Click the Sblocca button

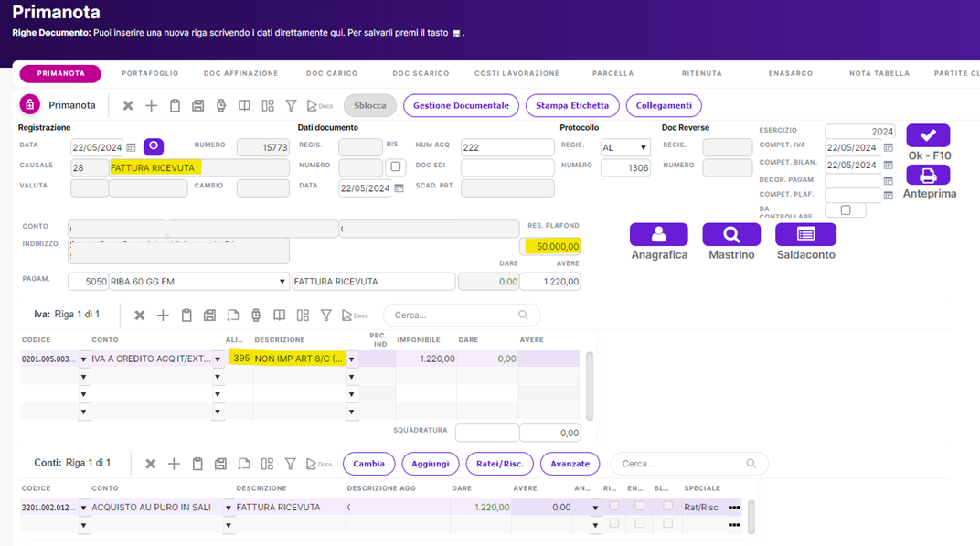click(x=370, y=105)
